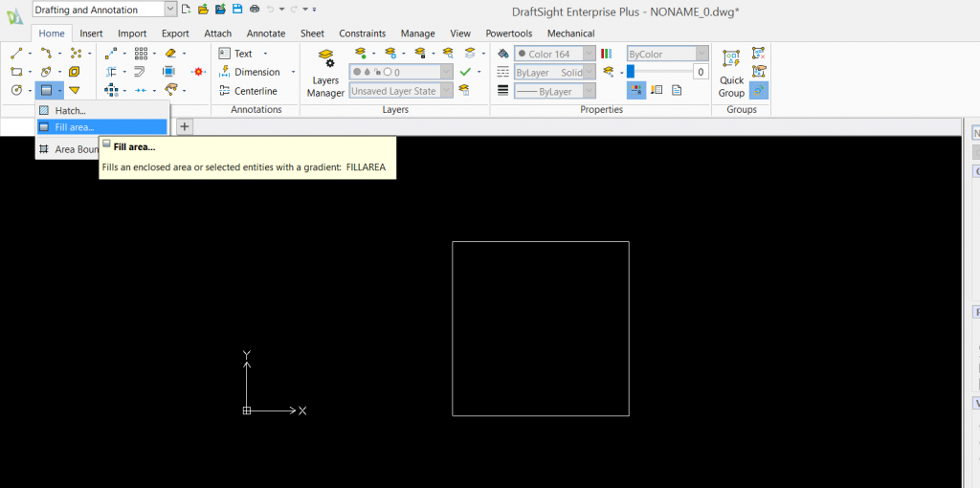Select the Circle tool icon
The width and height of the screenshot is (980, 488).
coord(17,91)
